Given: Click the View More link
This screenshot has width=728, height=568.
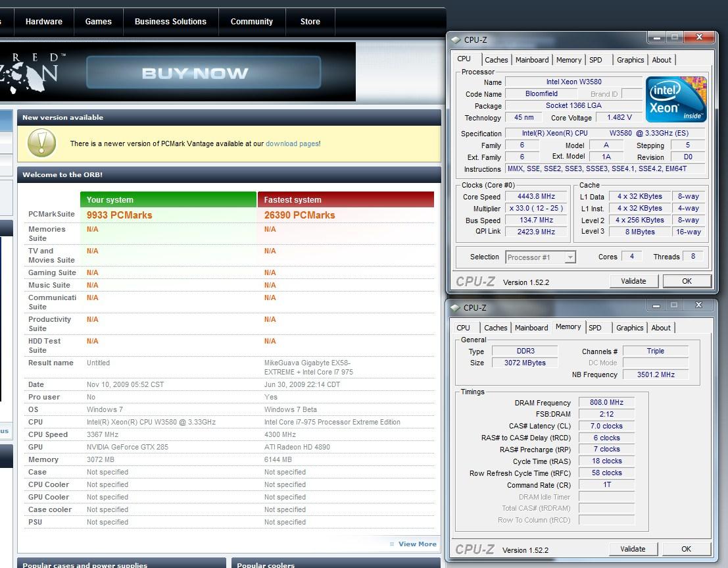Looking at the screenshot, I should click(x=417, y=544).
